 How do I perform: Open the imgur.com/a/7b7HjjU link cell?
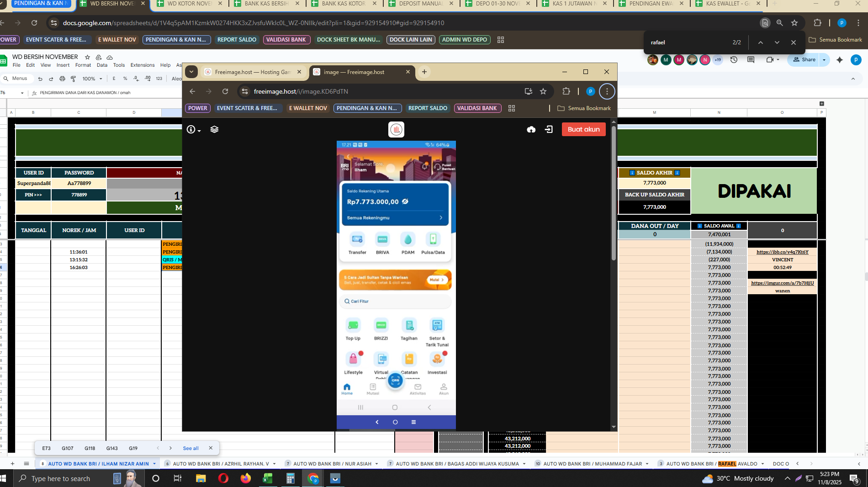[x=782, y=283]
